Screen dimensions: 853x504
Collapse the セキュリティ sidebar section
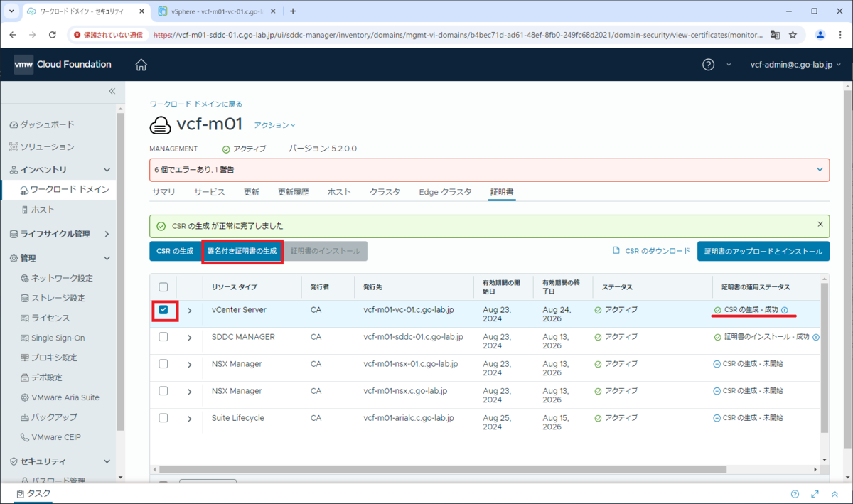[x=107, y=461]
